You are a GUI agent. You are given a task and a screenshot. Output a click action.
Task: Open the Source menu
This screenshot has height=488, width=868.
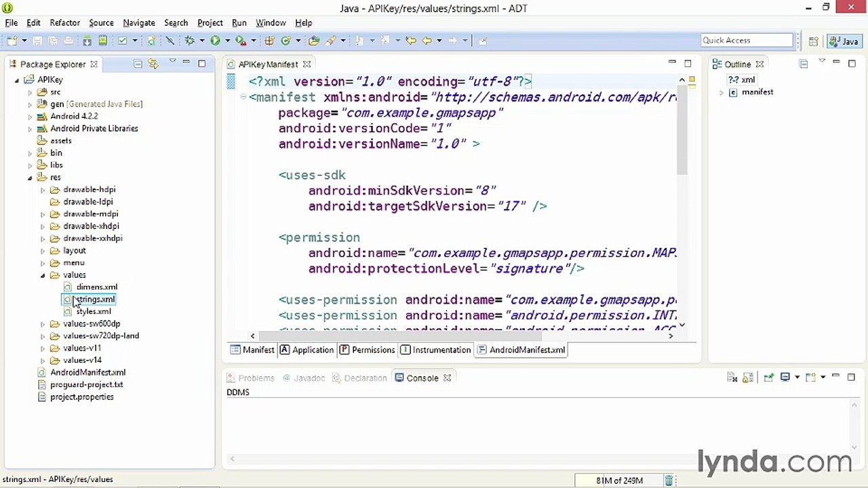(101, 22)
